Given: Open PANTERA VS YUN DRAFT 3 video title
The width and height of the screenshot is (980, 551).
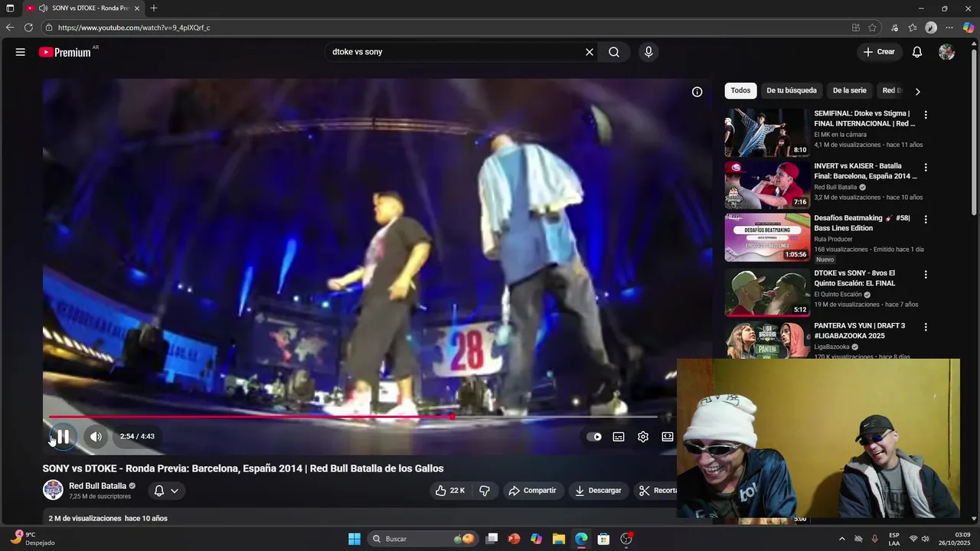Looking at the screenshot, I should click(x=860, y=331).
